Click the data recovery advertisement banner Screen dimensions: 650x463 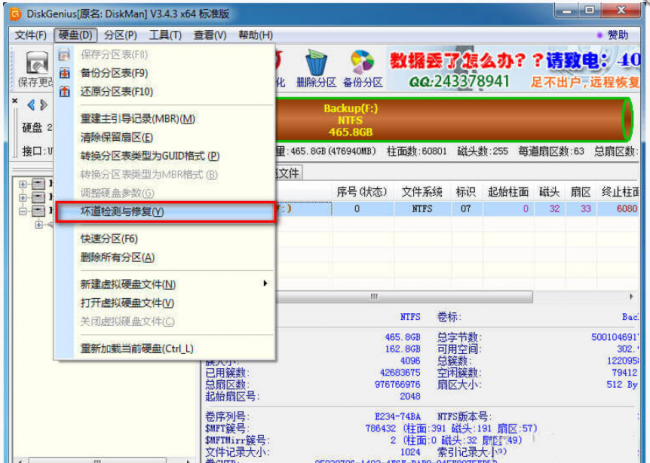pos(513,68)
